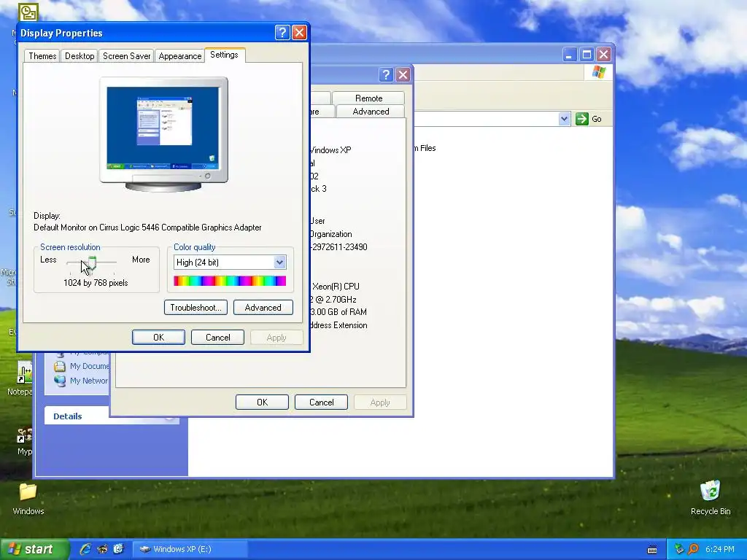Screen dimensions: 747x560
Task: Click the help button on System Properties dialog
Action: coord(386,75)
